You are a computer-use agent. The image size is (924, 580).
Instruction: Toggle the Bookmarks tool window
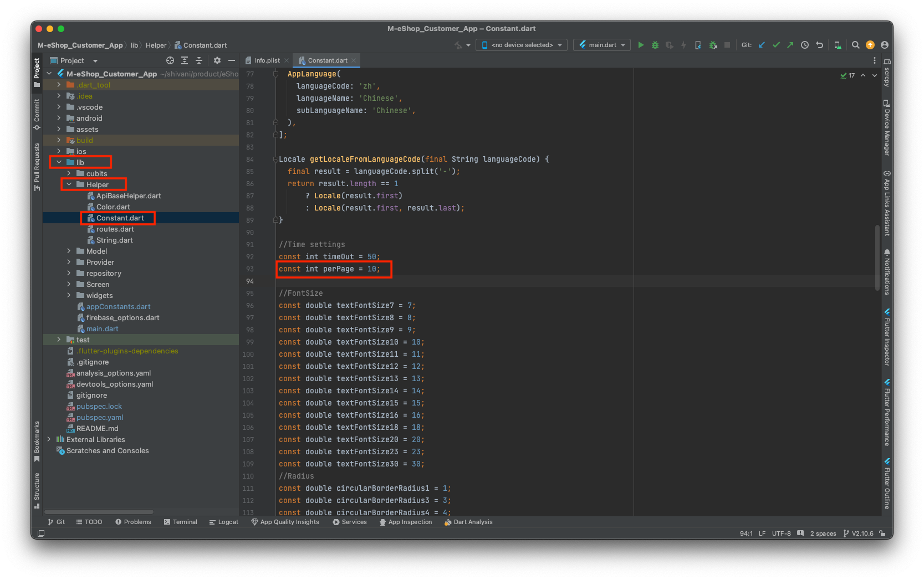pos(37,441)
